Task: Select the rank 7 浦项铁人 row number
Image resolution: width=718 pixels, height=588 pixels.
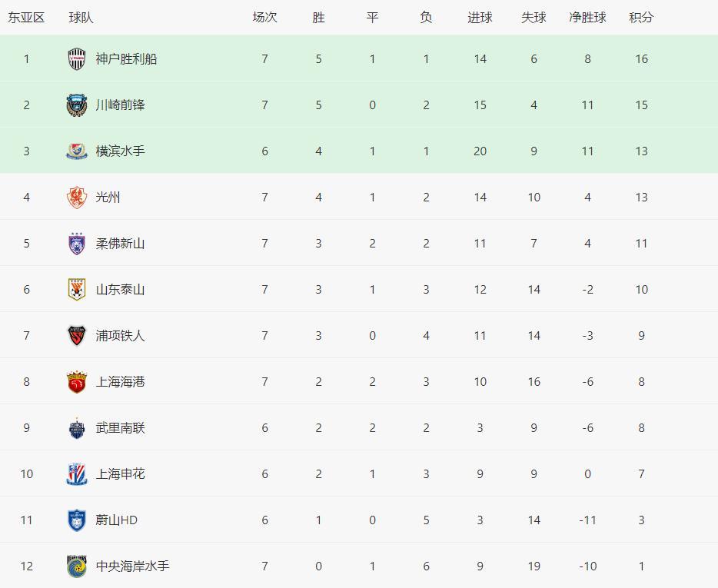Action: click(26, 336)
